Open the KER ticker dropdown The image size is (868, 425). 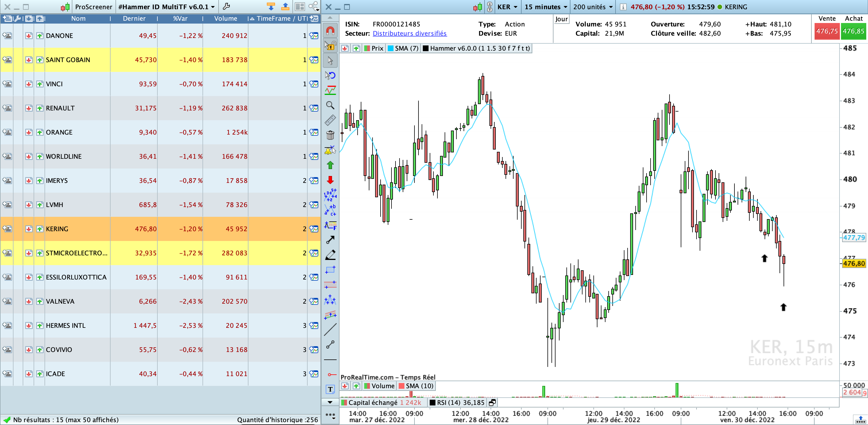point(507,7)
